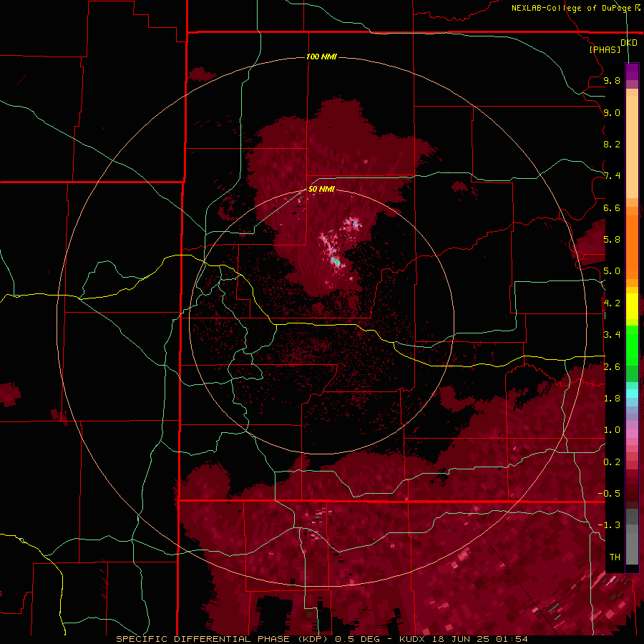Pick the cyan band beside 1.8

click(x=632, y=394)
